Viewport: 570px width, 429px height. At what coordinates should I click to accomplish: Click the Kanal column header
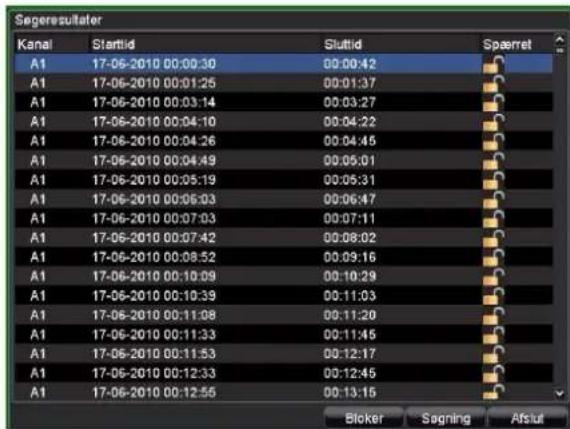(x=35, y=44)
